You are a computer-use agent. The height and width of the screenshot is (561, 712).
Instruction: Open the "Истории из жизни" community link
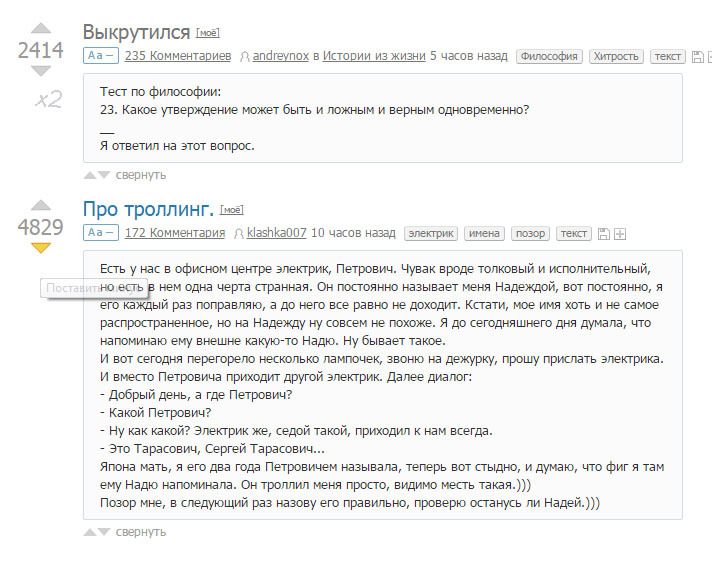pyautogui.click(x=376, y=56)
